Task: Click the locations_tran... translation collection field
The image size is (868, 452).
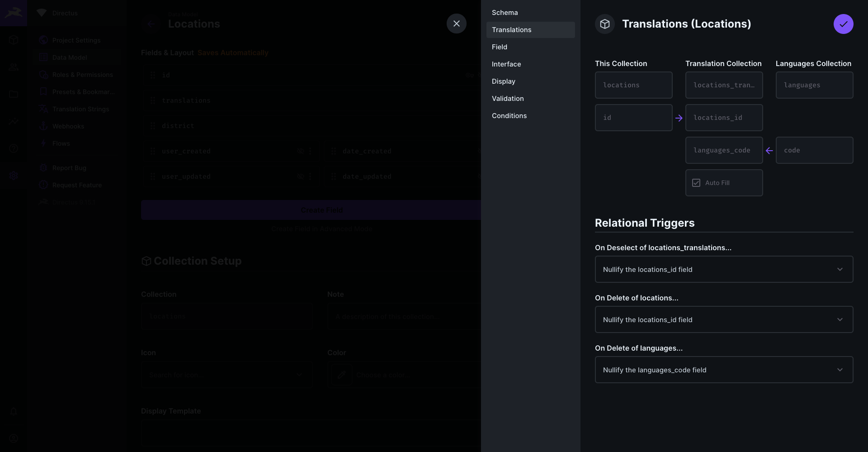Action: tap(724, 85)
